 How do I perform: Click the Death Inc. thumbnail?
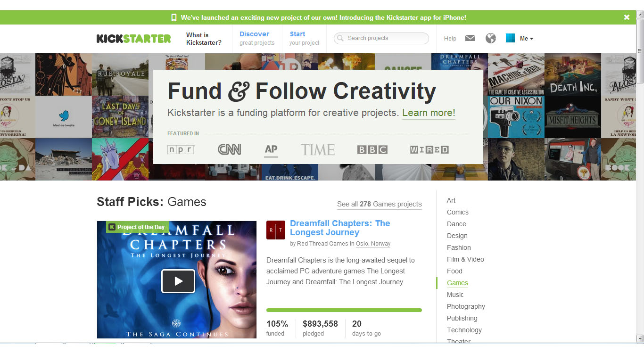573,74
